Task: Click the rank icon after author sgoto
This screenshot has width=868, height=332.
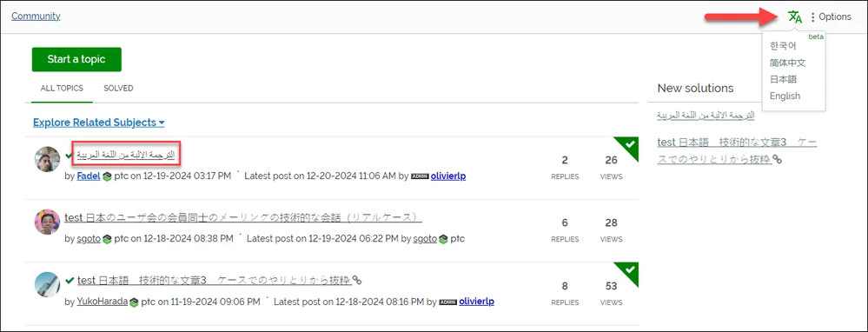Action: (108, 240)
